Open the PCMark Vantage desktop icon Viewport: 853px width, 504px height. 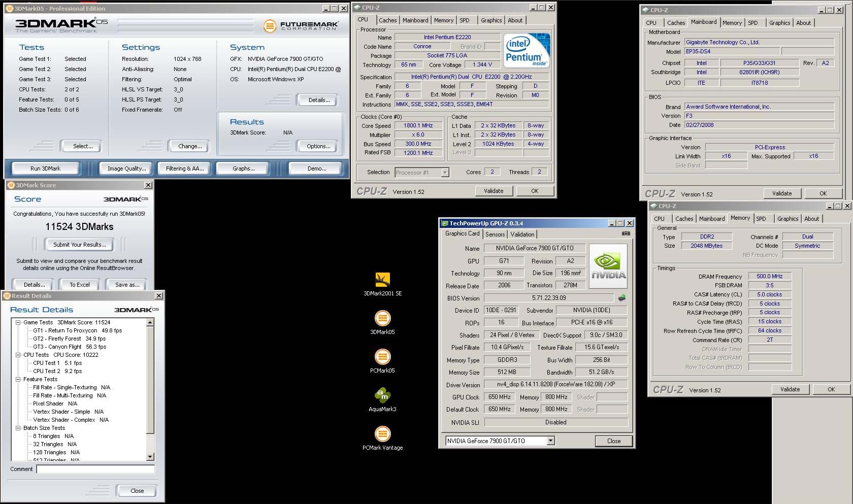click(382, 438)
